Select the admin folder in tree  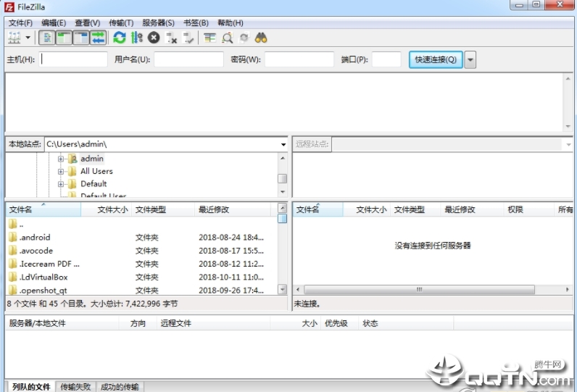[x=92, y=159]
